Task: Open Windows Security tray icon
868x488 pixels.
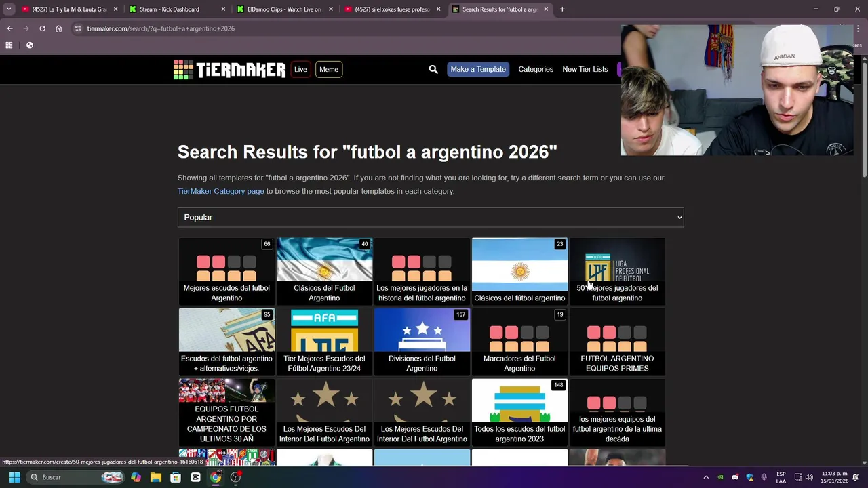Action: (x=749, y=477)
